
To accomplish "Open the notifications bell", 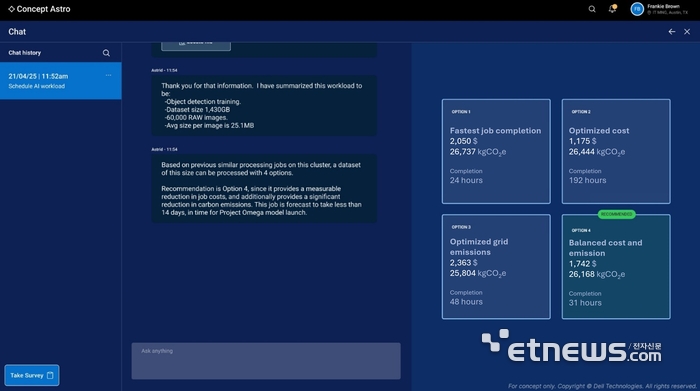I will click(x=612, y=8).
